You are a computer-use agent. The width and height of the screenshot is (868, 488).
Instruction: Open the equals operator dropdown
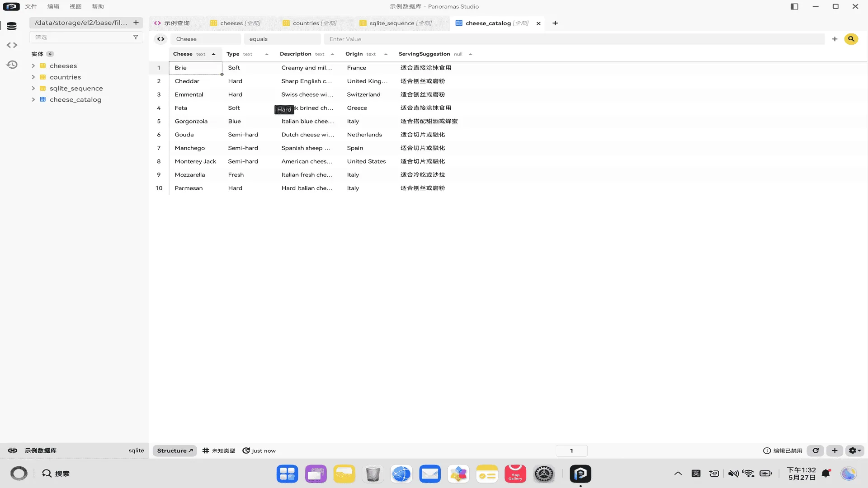pyautogui.click(x=282, y=39)
